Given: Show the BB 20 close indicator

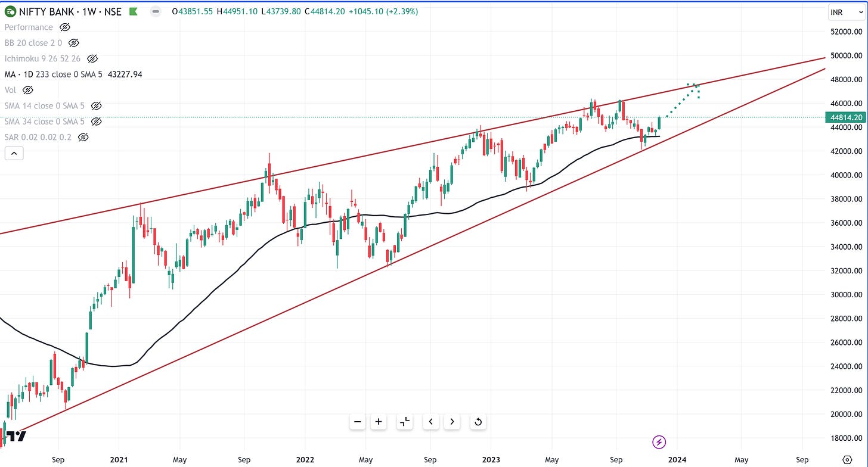Looking at the screenshot, I should [74, 43].
